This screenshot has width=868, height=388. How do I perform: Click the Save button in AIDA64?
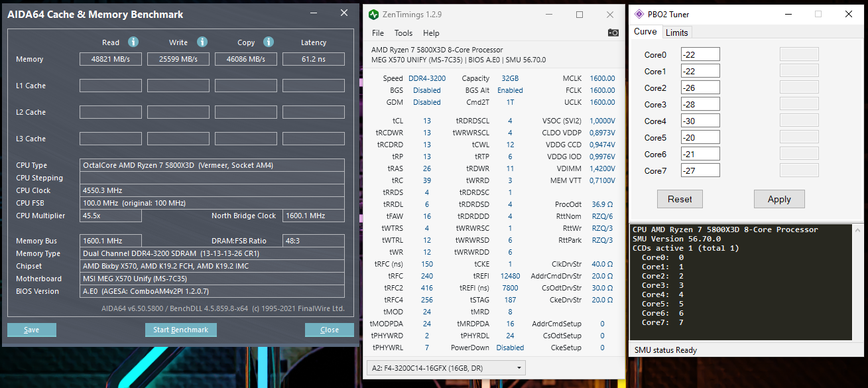pyautogui.click(x=31, y=330)
